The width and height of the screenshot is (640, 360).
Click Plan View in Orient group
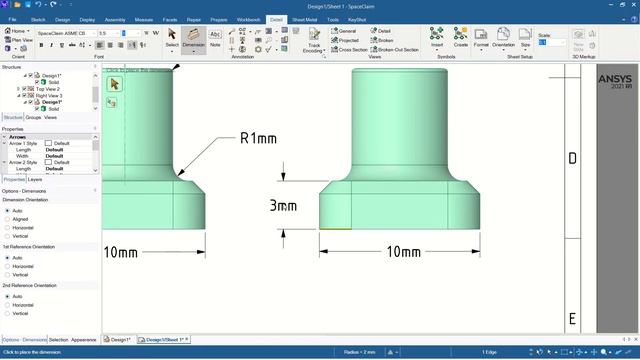19,40
